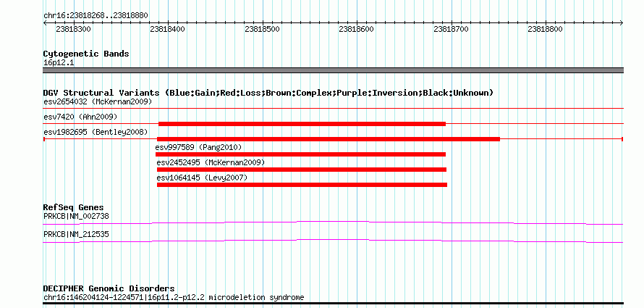Image resolution: width=644 pixels, height=308 pixels.
Task: Click ruler position 23818700
Action: click(x=451, y=29)
